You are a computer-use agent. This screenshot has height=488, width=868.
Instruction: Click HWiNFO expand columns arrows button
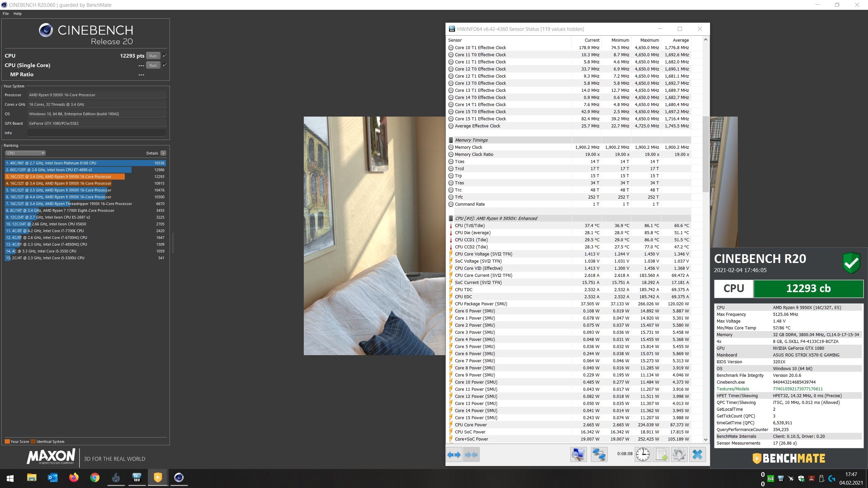click(x=454, y=454)
